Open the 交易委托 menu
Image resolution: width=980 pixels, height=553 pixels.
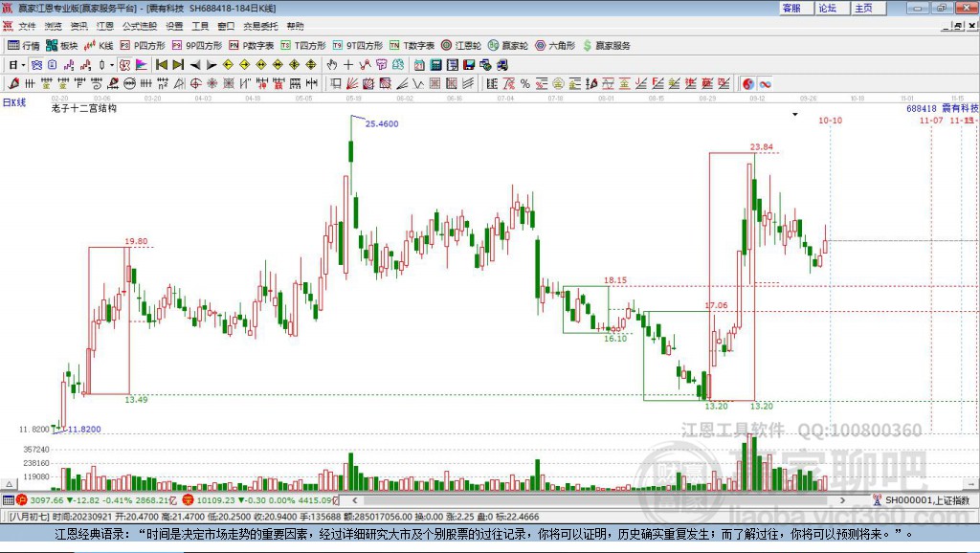260,26
